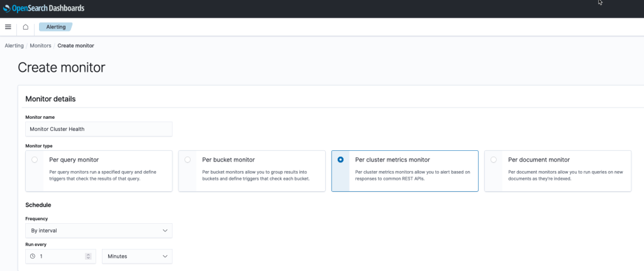Go to the Home icon
Viewport: 644px width, 271px height.
point(25,27)
